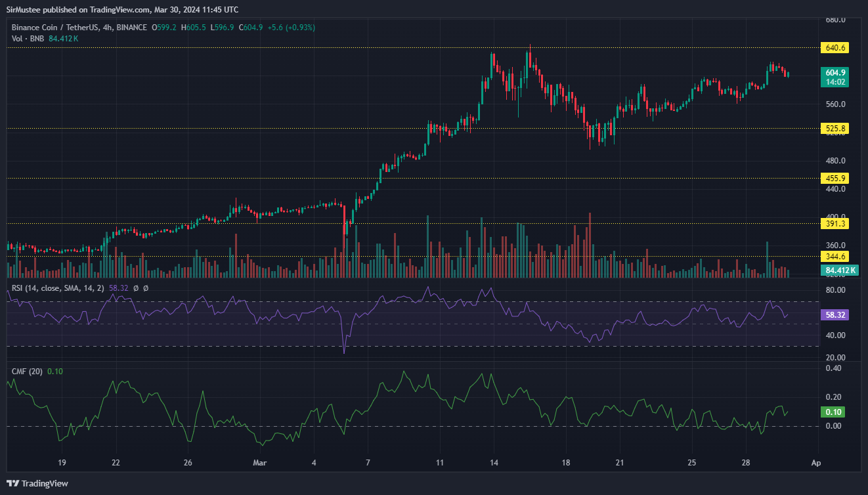Viewport: 868px width, 495px height.
Task: Click the green 604.9 current price tag
Action: coord(835,72)
